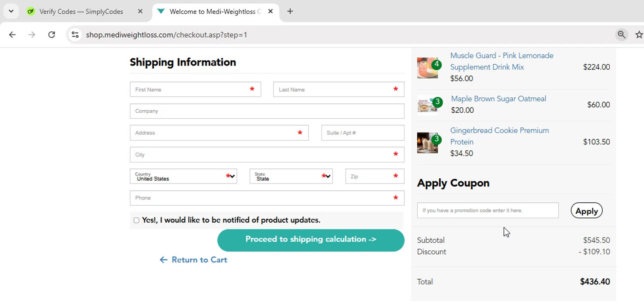The image size is (644, 307).
Task: Select the Welcome to Medi-Weightloss tab
Action: click(x=216, y=12)
